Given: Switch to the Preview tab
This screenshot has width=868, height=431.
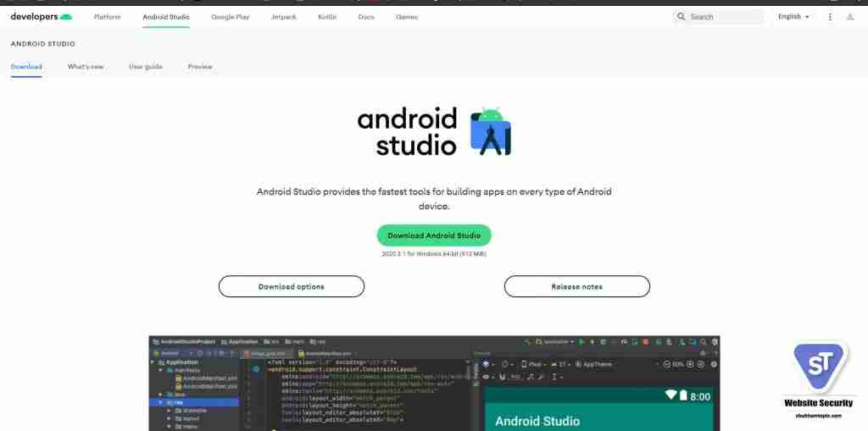Looking at the screenshot, I should [x=200, y=66].
